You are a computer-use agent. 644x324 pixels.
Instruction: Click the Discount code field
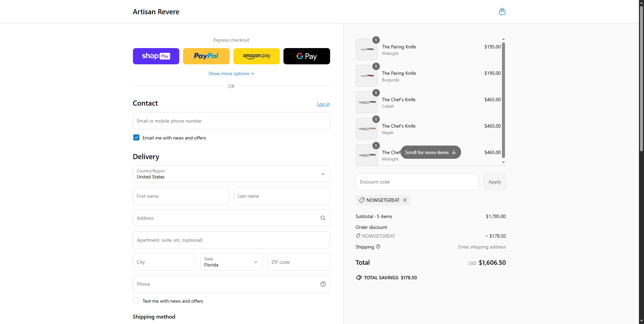[417, 182]
